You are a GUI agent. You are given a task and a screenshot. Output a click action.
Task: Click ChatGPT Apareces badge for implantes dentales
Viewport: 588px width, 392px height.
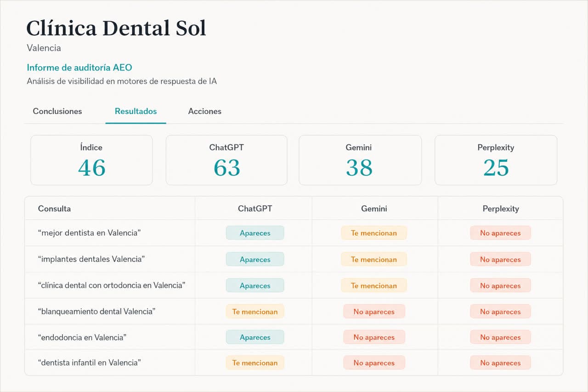pyautogui.click(x=255, y=259)
